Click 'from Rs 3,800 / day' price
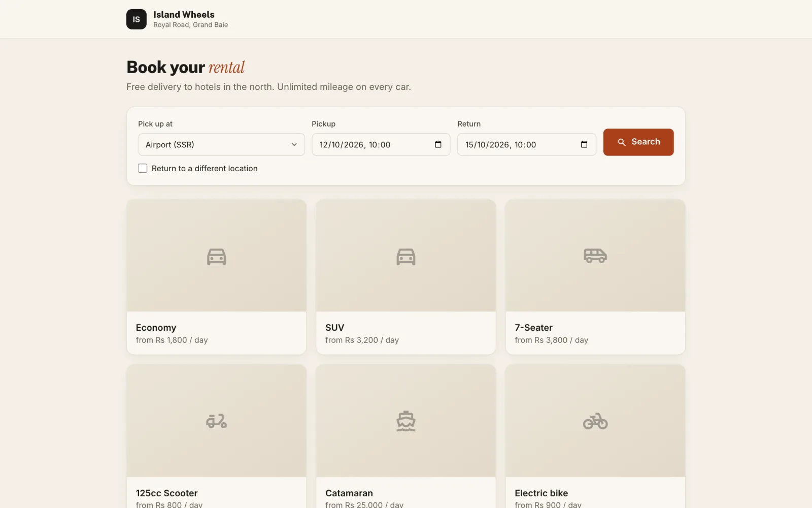The image size is (812, 508). coord(551,340)
